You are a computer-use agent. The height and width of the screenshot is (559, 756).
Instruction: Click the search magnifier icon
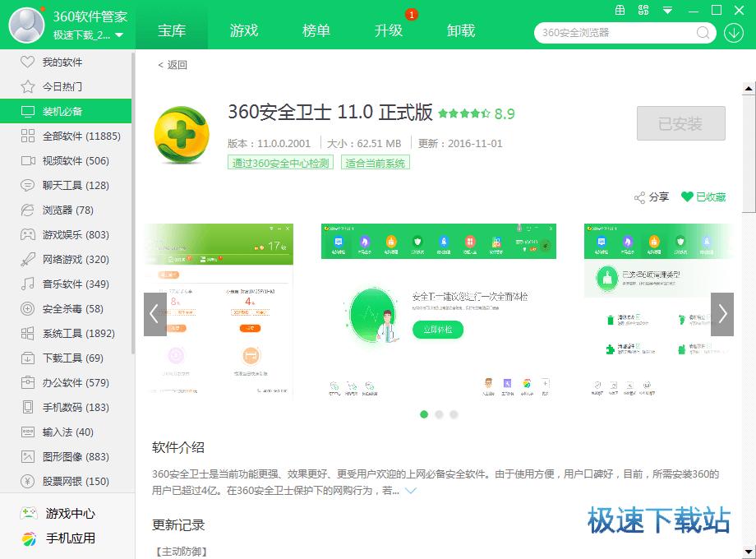pyautogui.click(x=703, y=33)
